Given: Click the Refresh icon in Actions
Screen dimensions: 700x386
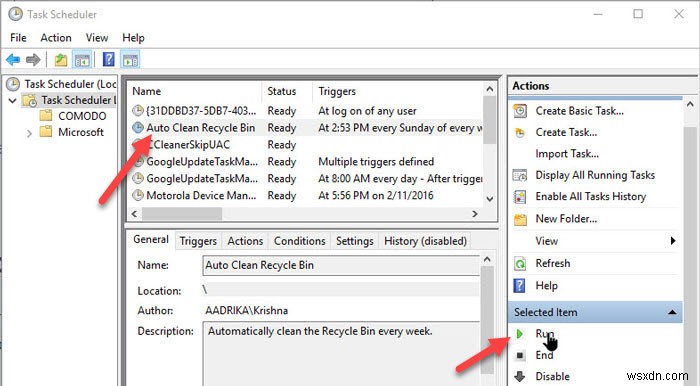Looking at the screenshot, I should tap(520, 263).
